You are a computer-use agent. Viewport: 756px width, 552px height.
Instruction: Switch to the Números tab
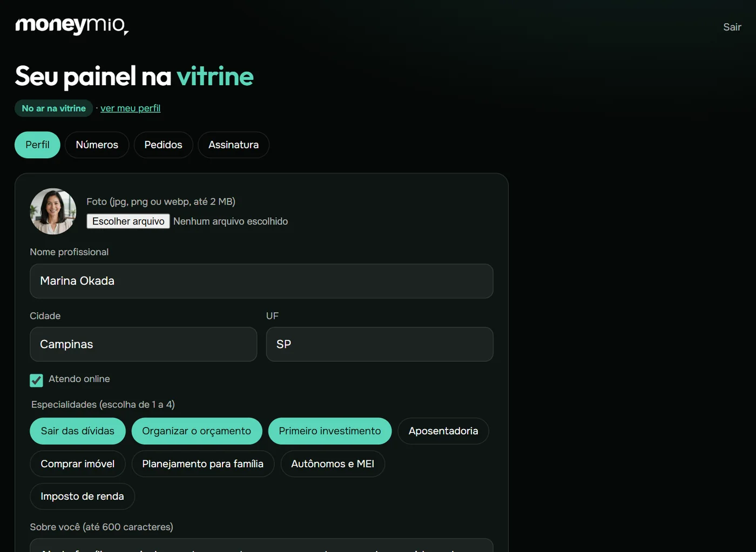(97, 145)
